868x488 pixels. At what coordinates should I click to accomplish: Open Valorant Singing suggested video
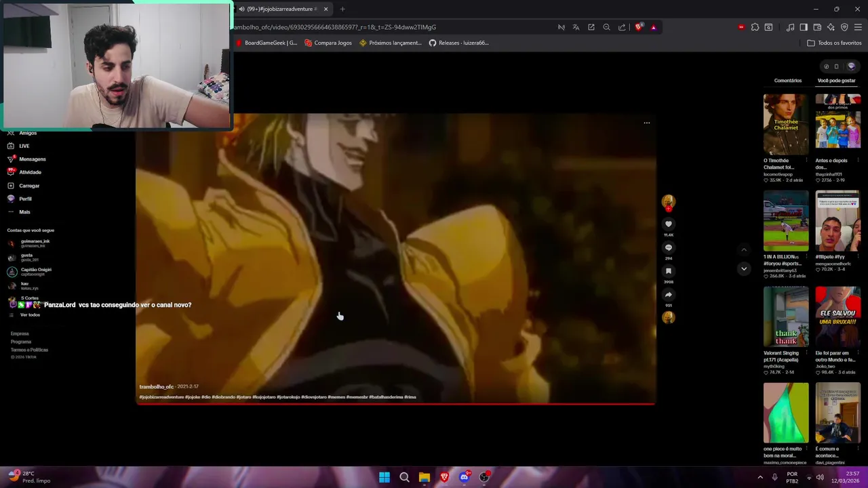pyautogui.click(x=786, y=317)
